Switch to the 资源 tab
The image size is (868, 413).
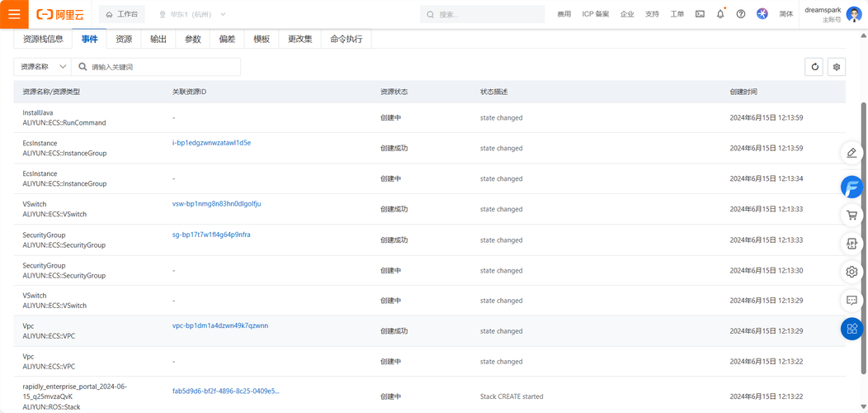click(x=124, y=40)
